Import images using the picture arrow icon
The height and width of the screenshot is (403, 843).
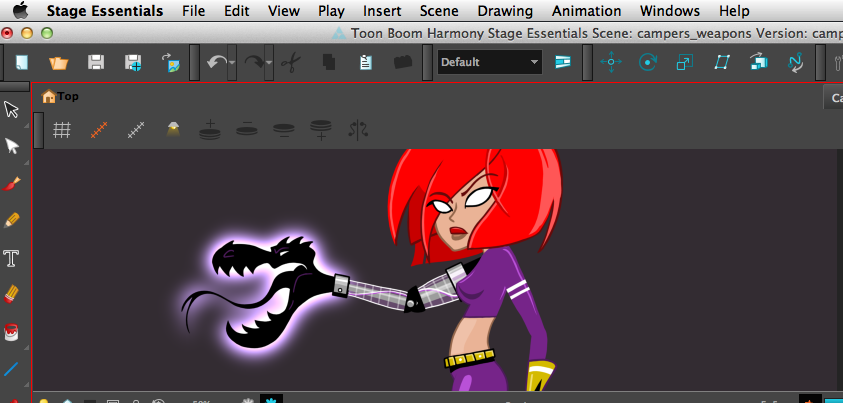170,63
